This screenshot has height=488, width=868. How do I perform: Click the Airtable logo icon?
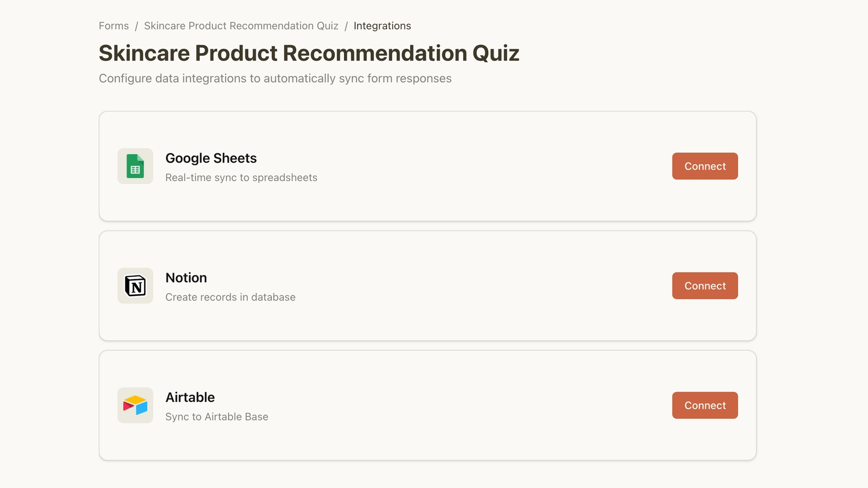coord(135,405)
